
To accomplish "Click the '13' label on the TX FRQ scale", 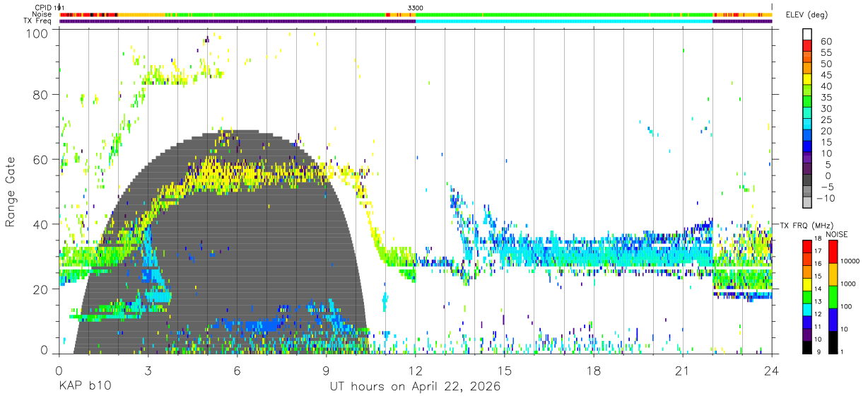I will coord(819,302).
